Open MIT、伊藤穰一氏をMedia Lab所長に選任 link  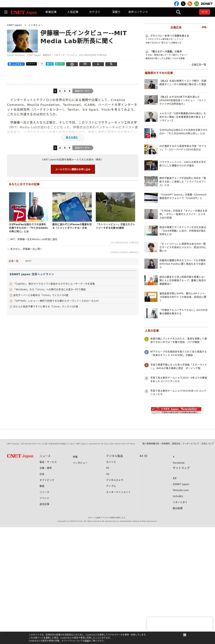coord(34,239)
